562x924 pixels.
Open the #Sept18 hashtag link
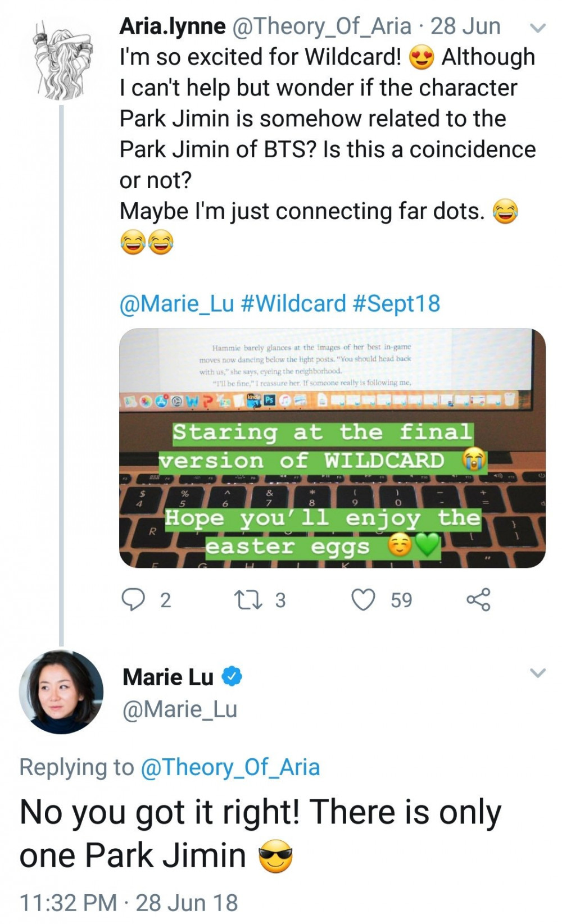pos(396,304)
